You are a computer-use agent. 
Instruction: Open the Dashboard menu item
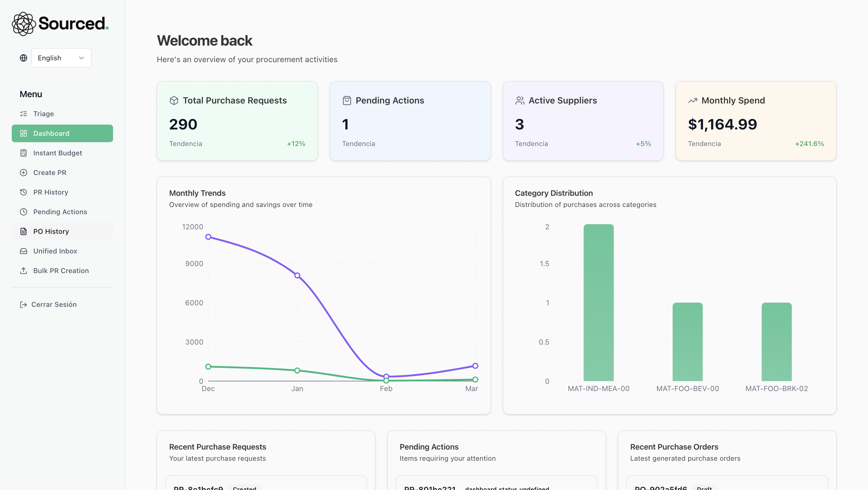click(x=62, y=134)
